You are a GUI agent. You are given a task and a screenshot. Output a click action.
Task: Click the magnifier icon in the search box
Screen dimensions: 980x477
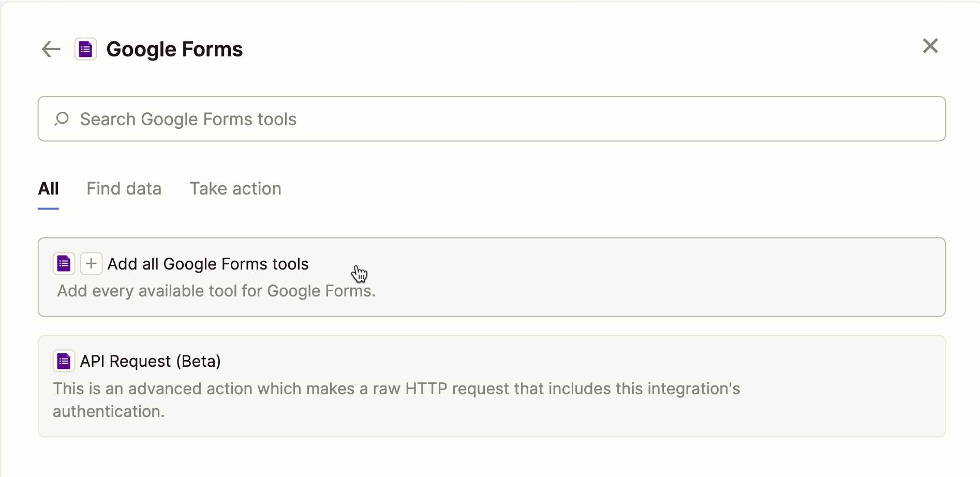click(x=62, y=119)
